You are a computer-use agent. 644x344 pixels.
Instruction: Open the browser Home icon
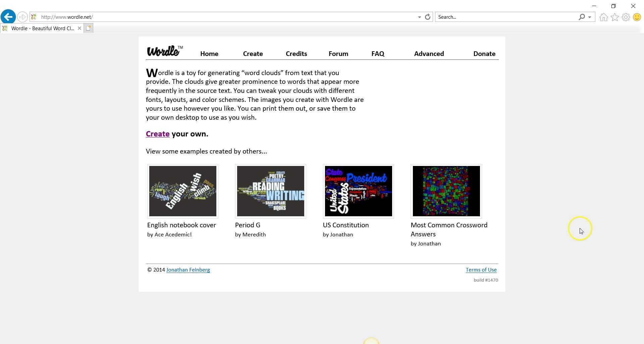[603, 17]
